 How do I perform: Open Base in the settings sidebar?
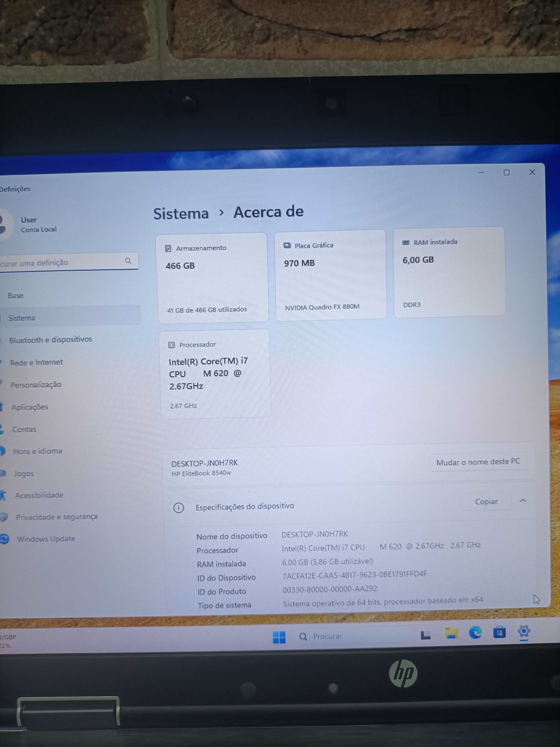click(x=16, y=296)
